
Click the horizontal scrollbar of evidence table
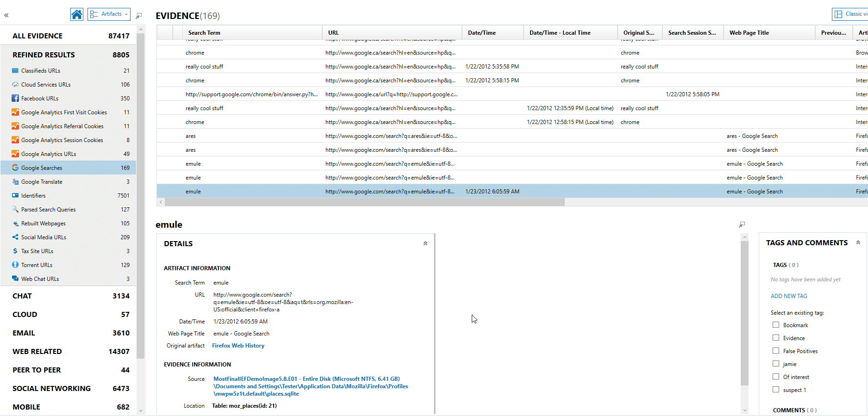pyautogui.click(x=364, y=202)
